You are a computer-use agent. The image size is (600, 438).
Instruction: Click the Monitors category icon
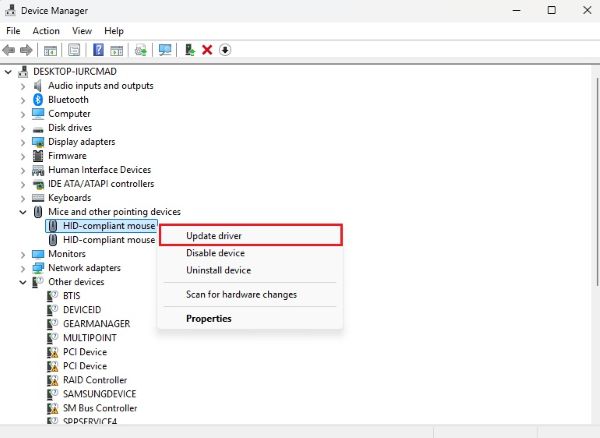click(38, 254)
